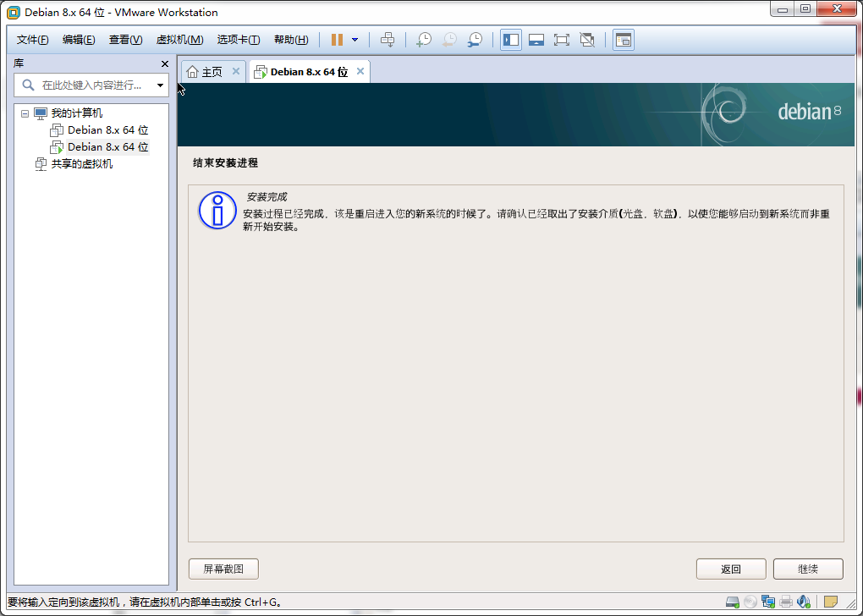863x616 pixels.
Task: Click the 屏幕截图 screenshot button
Action: point(223,569)
